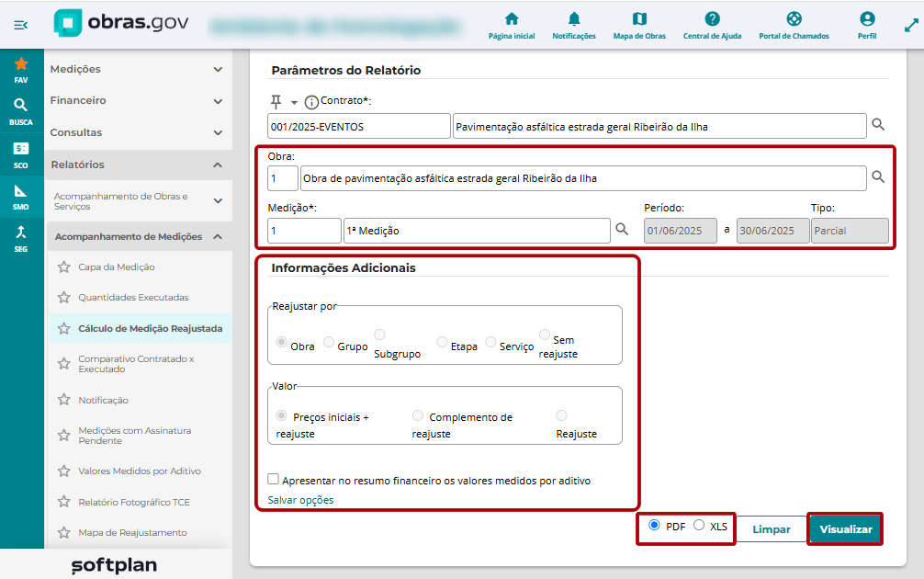Click the pin icon beside Contrato
The image size is (924, 579).
click(276, 102)
